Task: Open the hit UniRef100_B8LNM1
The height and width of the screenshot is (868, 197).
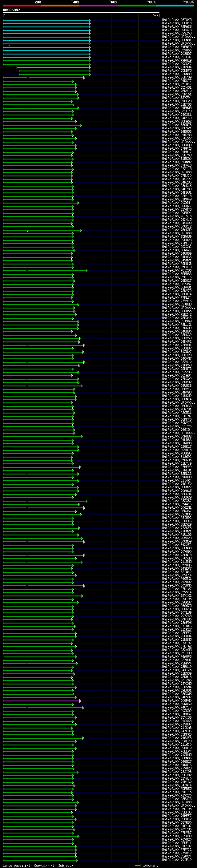Action: (177, 40)
